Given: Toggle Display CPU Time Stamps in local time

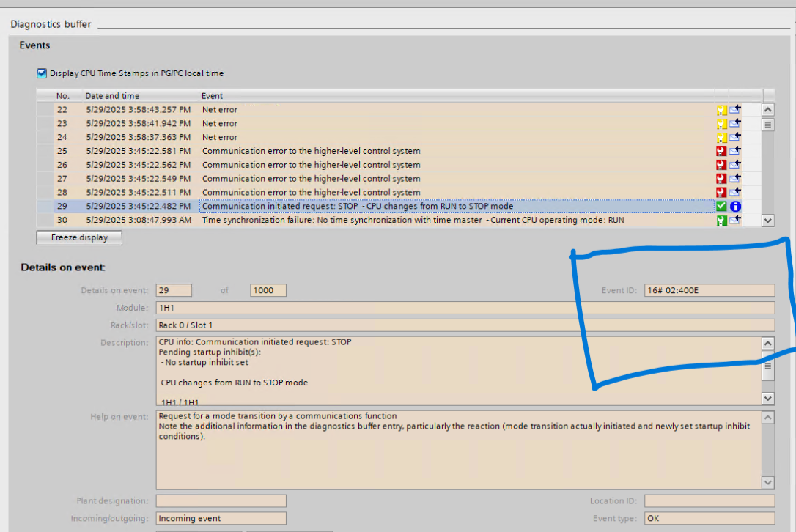Looking at the screenshot, I should (x=41, y=73).
